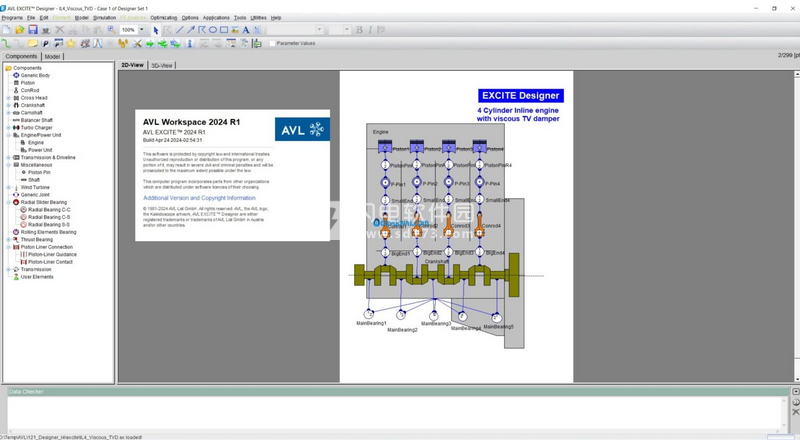Click the double green arrows icon
Image resolution: width=800 pixels, height=440 pixels.
tap(162, 43)
